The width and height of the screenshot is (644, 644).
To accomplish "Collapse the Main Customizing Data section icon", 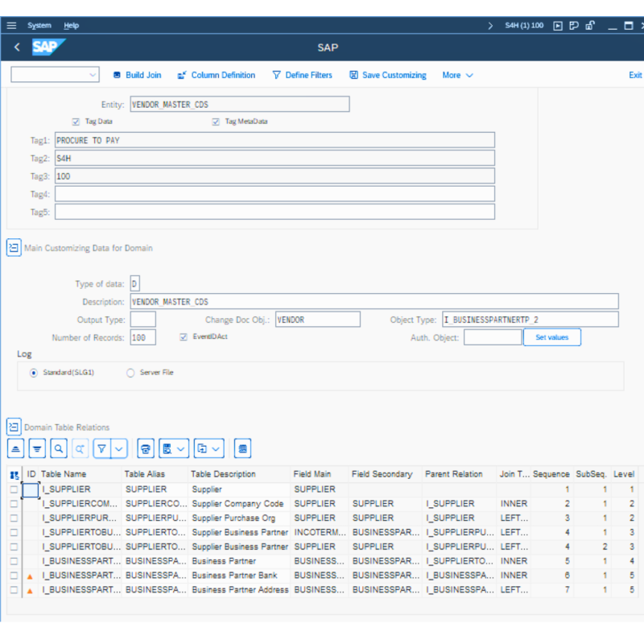I will tap(13, 248).
